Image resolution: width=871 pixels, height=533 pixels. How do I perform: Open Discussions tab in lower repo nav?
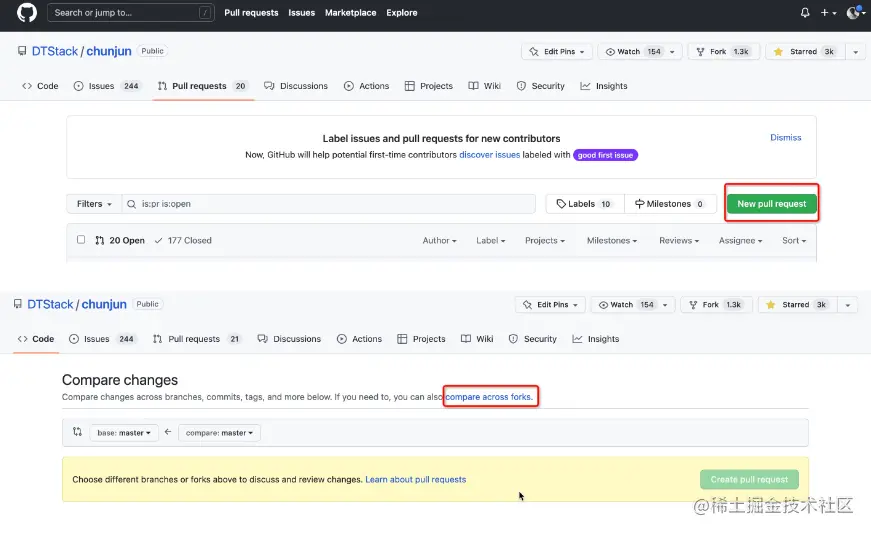click(x=289, y=339)
